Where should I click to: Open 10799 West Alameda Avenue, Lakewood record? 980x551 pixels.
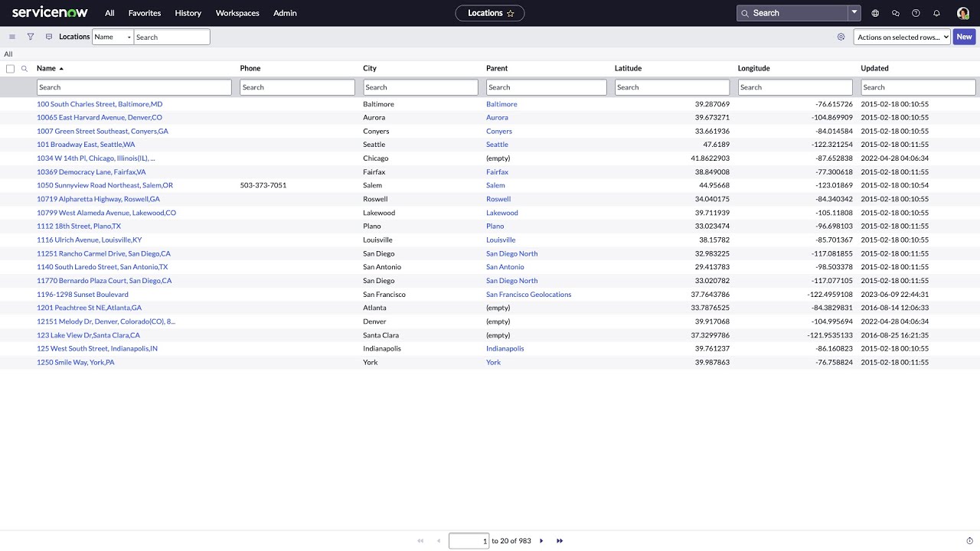(x=106, y=213)
